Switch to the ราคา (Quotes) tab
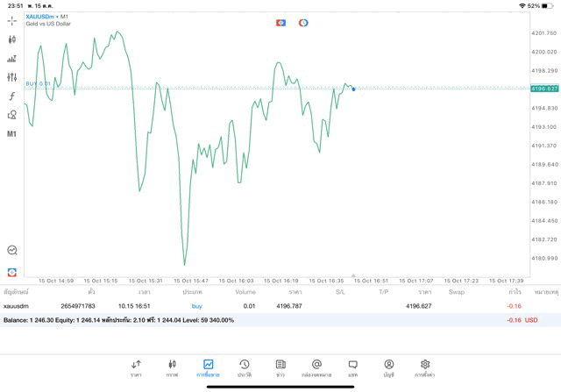 (136, 368)
